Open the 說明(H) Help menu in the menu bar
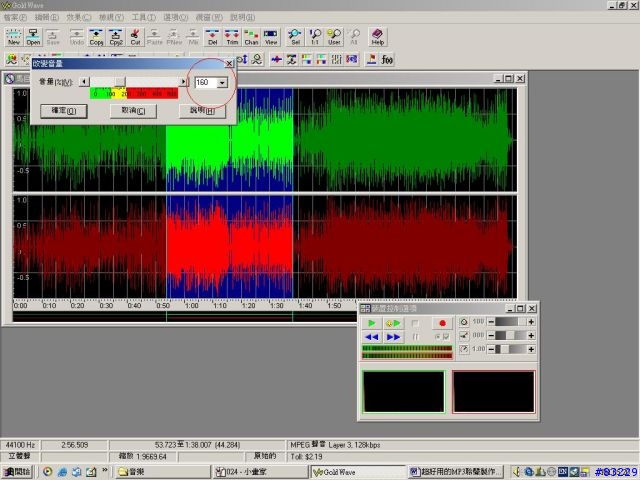Viewport: 640px width, 480px height. click(242, 17)
